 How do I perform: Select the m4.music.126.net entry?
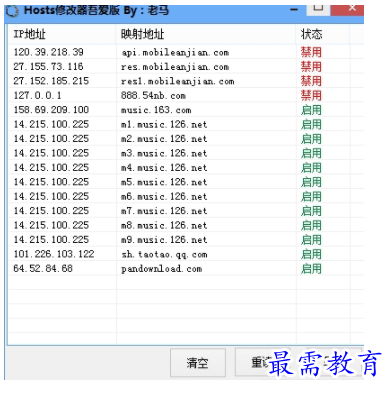tap(164, 168)
